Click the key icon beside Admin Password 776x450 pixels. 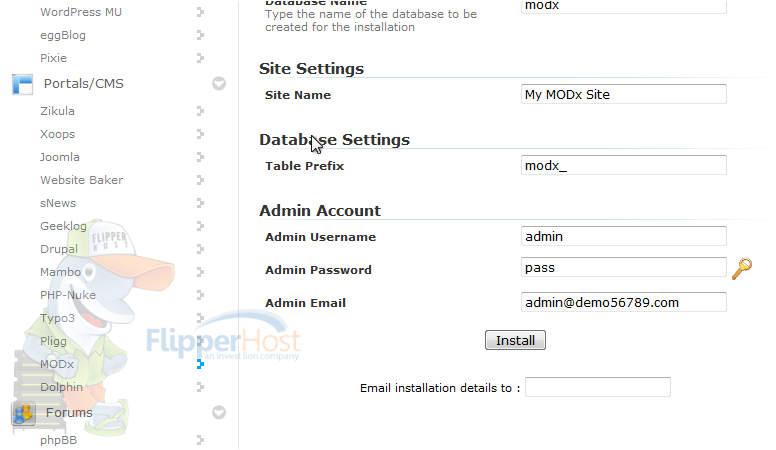click(x=741, y=268)
